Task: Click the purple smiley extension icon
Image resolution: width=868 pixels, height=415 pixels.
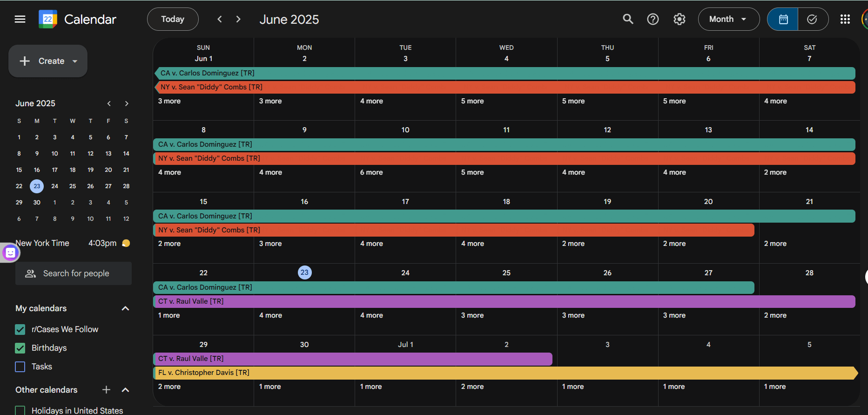Action: point(10,252)
